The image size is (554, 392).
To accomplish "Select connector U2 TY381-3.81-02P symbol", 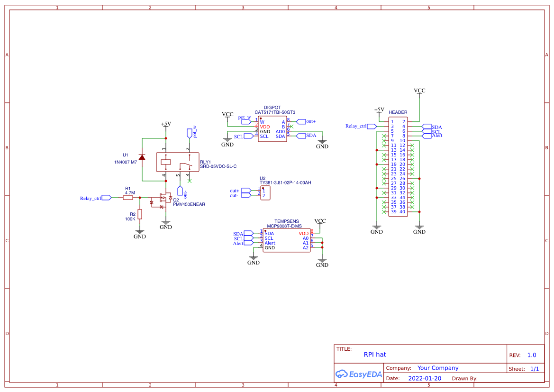I will click(x=265, y=192).
